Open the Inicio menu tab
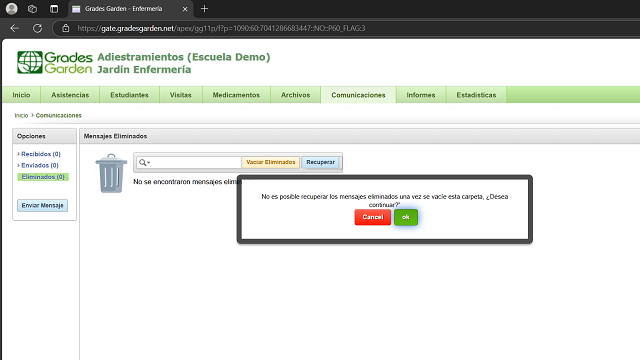The image size is (640, 360). [x=21, y=95]
